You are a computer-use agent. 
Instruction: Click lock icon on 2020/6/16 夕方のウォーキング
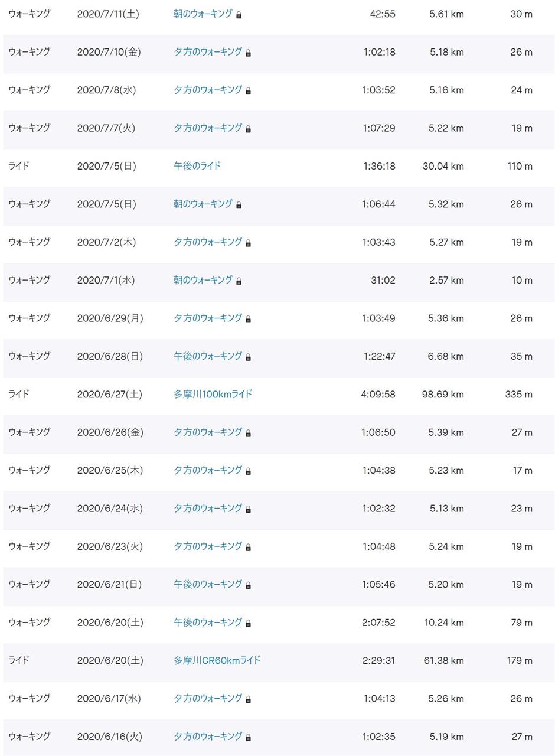click(248, 737)
